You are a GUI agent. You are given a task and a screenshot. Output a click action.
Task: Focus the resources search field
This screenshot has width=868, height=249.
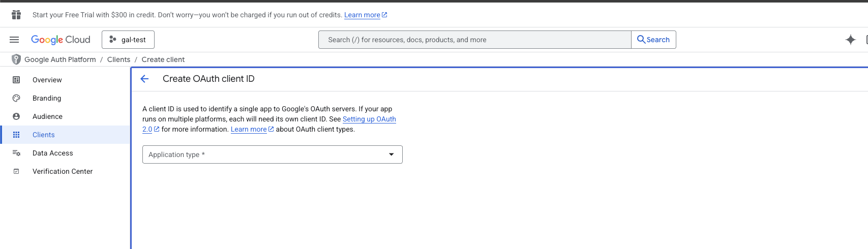475,40
